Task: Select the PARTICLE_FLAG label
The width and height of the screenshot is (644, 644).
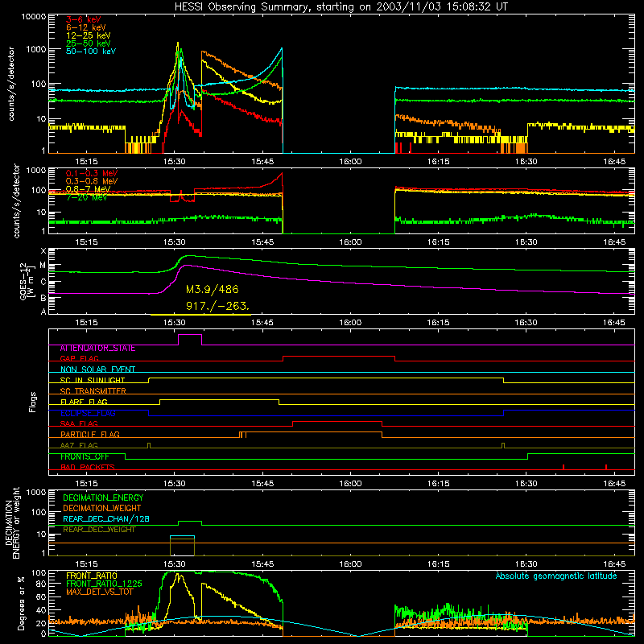Action: 90,435
